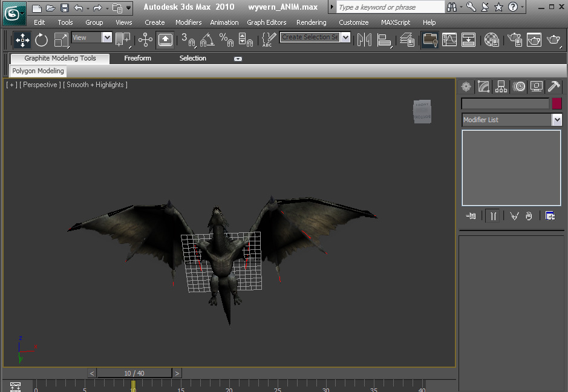Open the Graph Editors menu
Screen dimensions: 568x392
(267, 22)
